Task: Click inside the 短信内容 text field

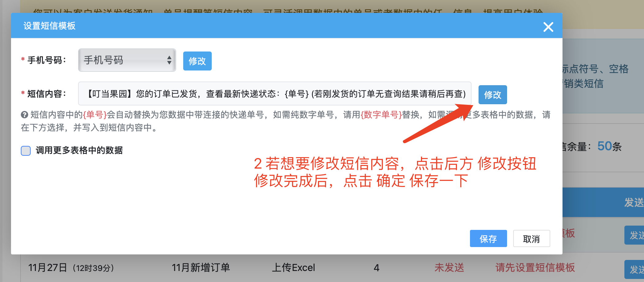Action: [275, 94]
